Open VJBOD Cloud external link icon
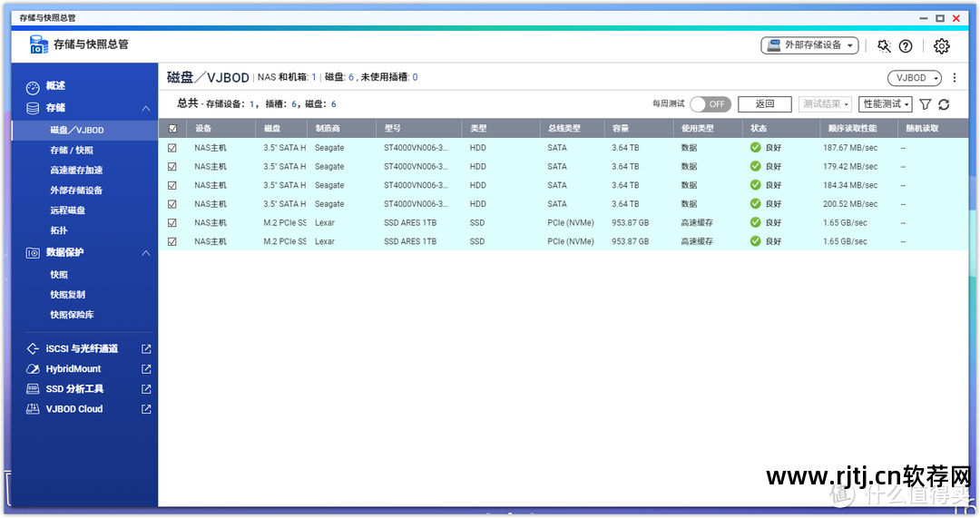This screenshot has height=518, width=980. [146, 408]
